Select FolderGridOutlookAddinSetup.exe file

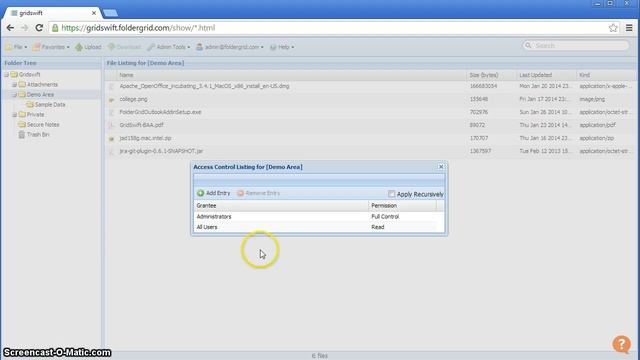pyautogui.click(x=160, y=112)
